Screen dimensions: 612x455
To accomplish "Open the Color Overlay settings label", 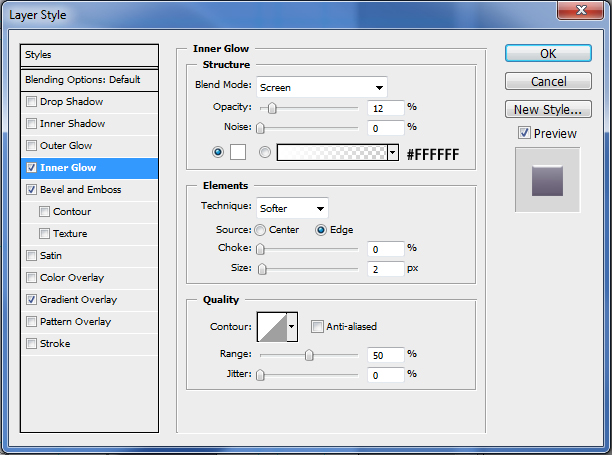I will 72,278.
